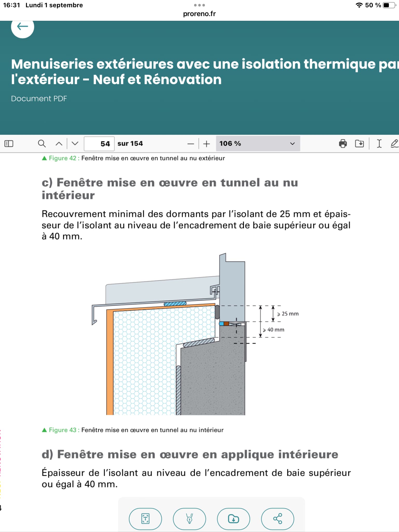
Task: Open the three-dots menu above the address
Action: 199,5
